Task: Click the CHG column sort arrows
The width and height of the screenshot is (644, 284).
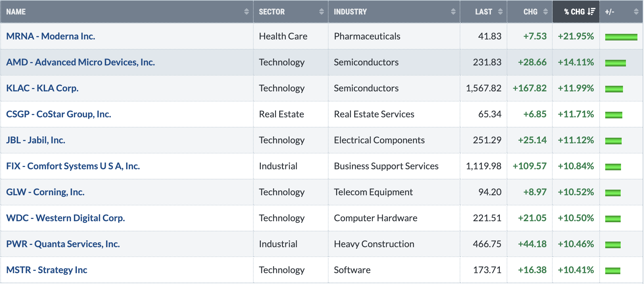Action: 545,12
